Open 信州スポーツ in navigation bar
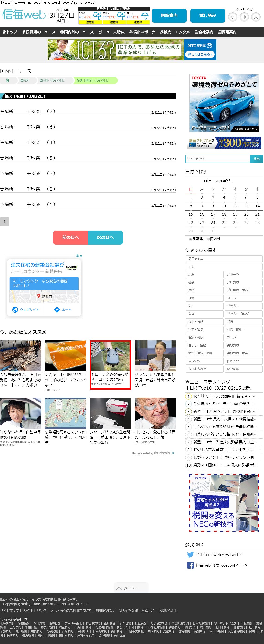 tap(142, 32)
